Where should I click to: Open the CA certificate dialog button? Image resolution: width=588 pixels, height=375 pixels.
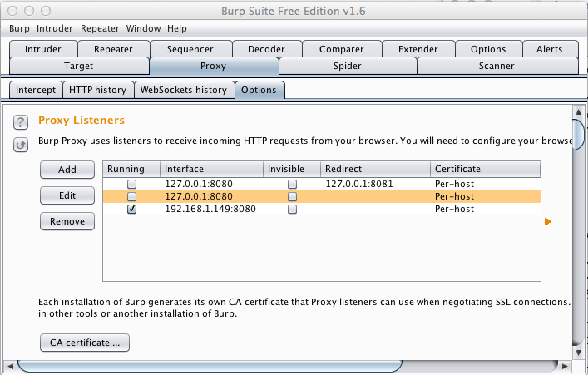pos(85,342)
